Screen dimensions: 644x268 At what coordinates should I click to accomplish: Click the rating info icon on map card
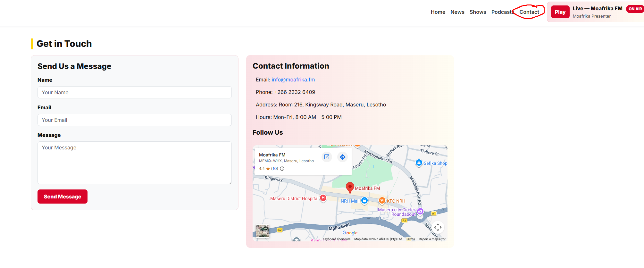point(282,169)
